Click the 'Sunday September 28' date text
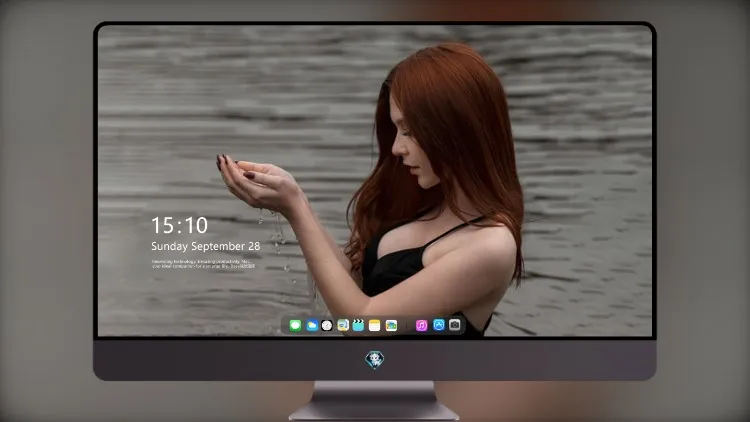Image resolution: width=750 pixels, height=422 pixels. coord(206,246)
